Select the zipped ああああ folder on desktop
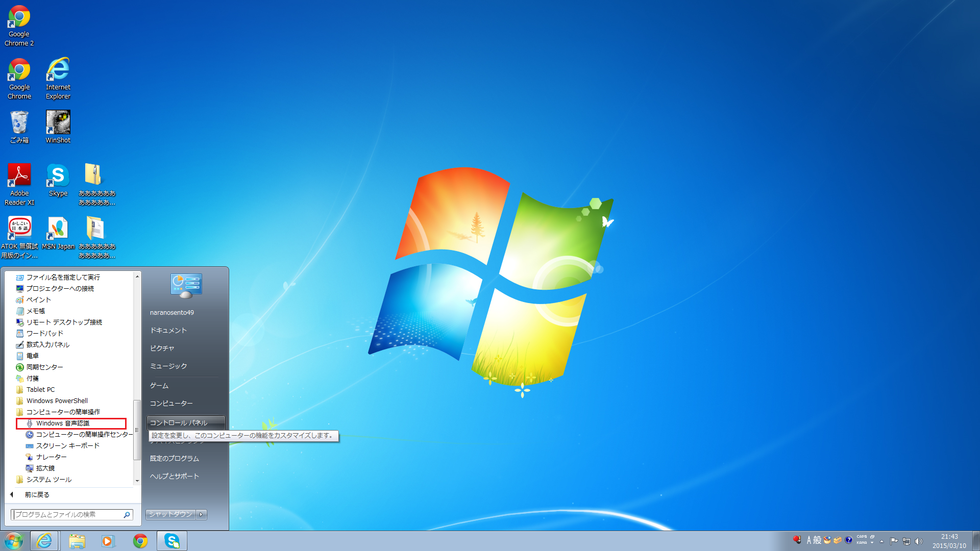 96,185
